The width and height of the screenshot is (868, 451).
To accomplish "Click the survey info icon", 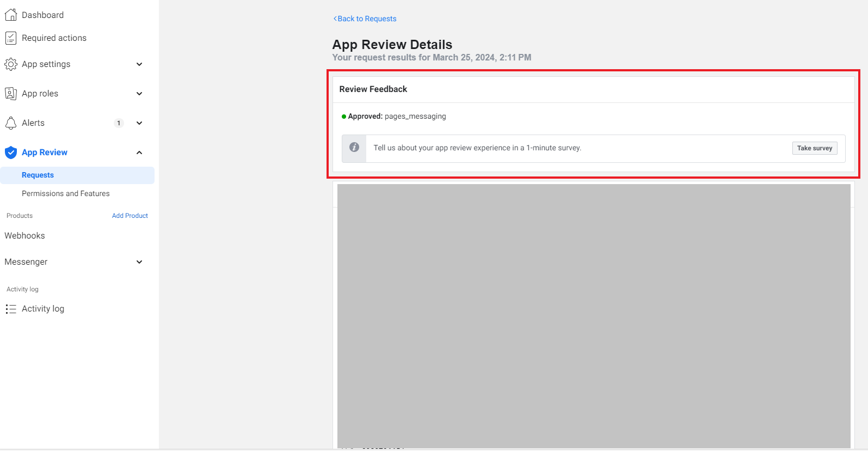I will tap(354, 148).
